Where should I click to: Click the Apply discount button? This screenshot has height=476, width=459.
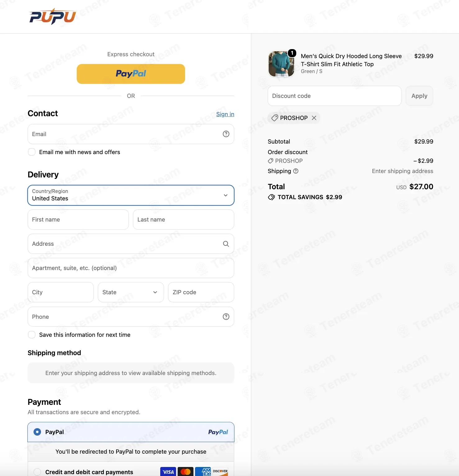[419, 96]
